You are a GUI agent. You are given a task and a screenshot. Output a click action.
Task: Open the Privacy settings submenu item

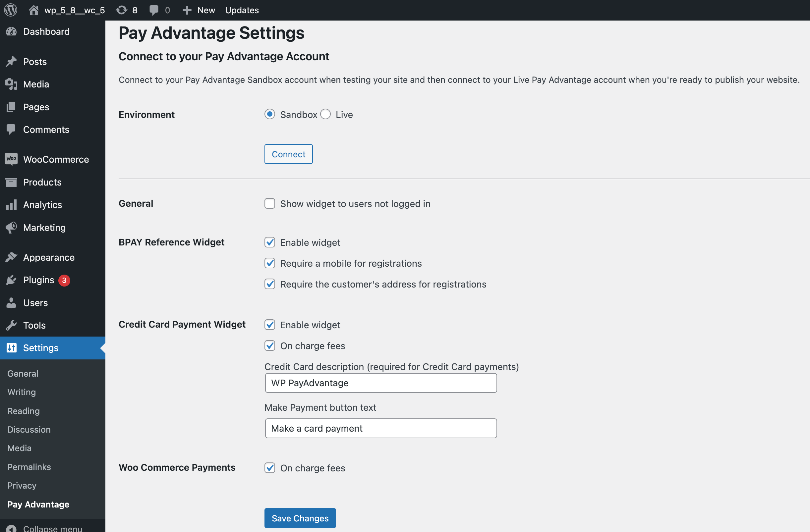[22, 486]
